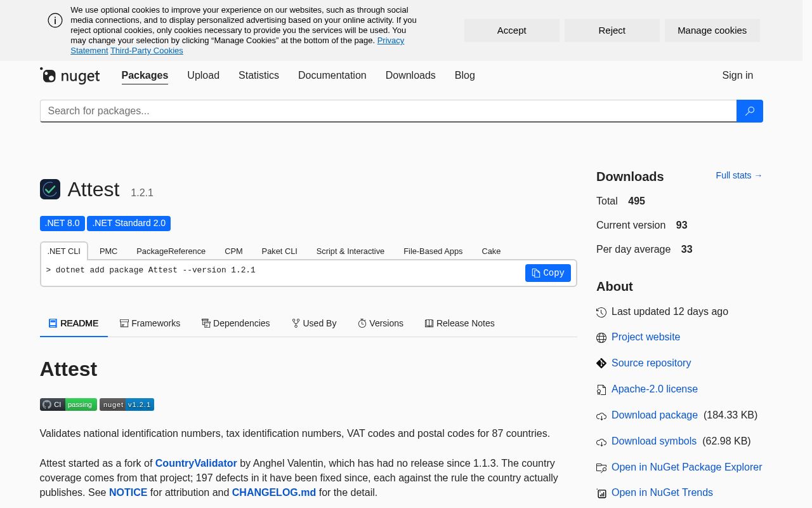Focus the Search for packages field
Image resolution: width=812 pixels, height=508 pixels.
[388, 111]
